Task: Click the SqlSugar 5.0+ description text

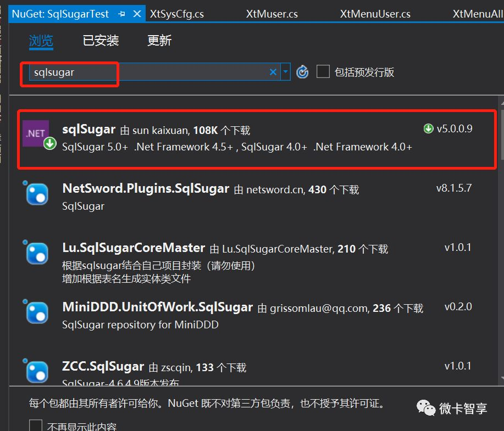Action: tap(237, 147)
